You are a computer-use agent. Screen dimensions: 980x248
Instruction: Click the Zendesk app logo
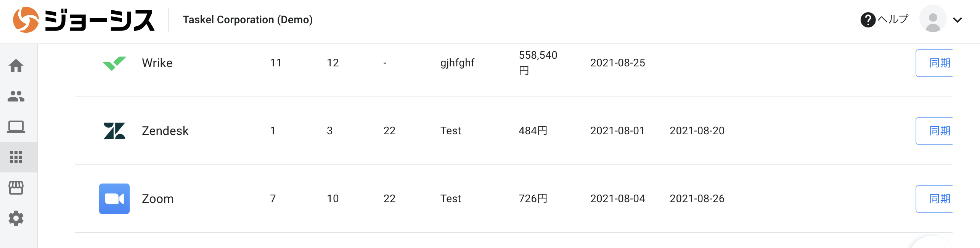pos(114,131)
